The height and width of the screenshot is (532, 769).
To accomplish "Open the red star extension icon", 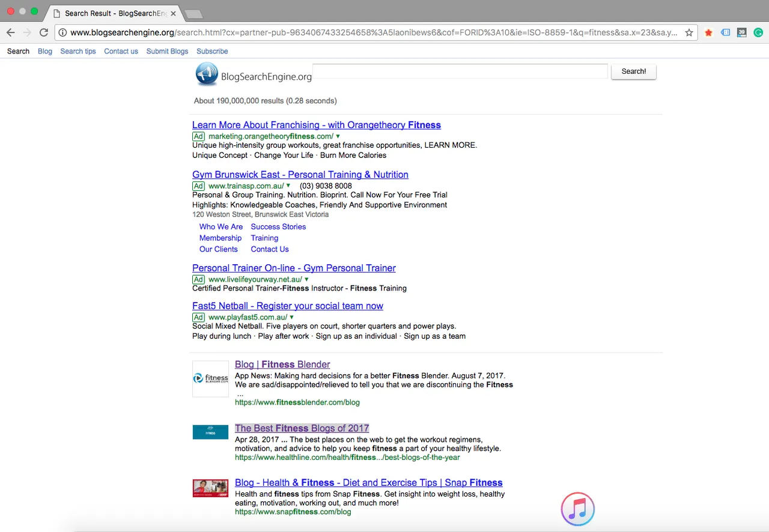I will [x=708, y=32].
